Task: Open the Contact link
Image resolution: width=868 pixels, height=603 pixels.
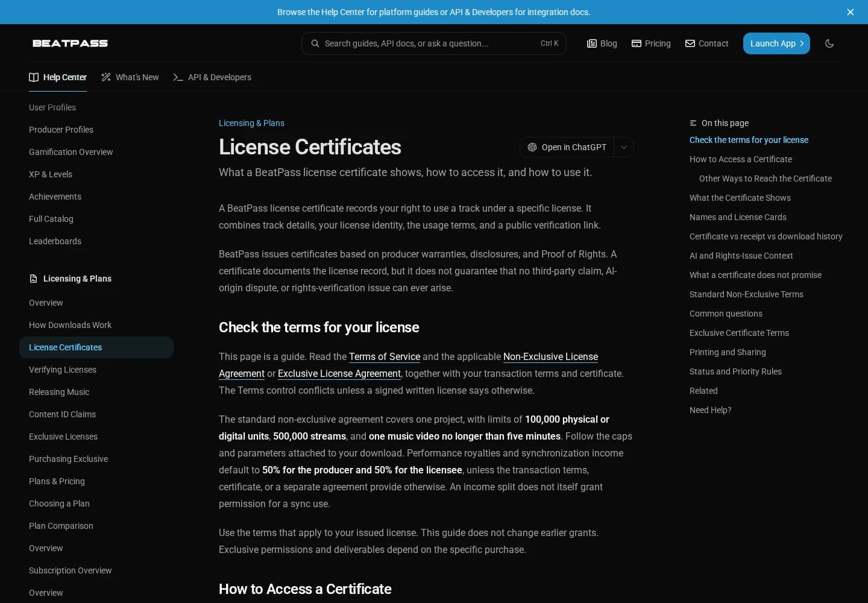Action: pyautogui.click(x=706, y=43)
